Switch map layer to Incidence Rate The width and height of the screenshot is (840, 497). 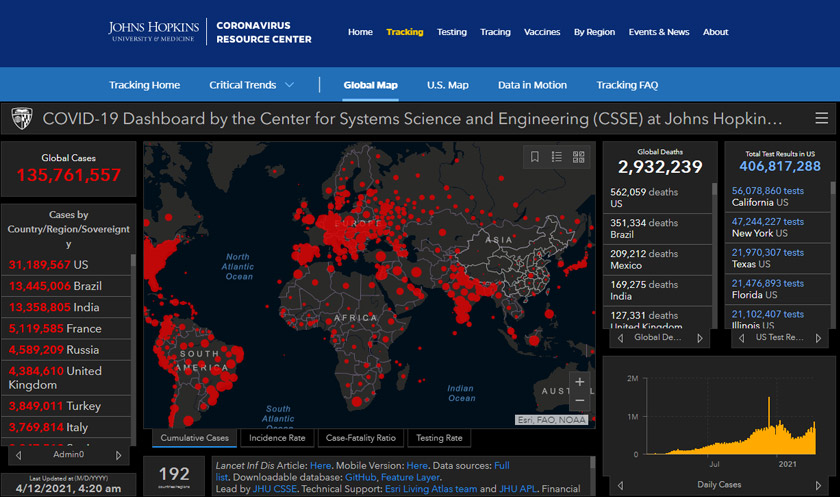[277, 438]
